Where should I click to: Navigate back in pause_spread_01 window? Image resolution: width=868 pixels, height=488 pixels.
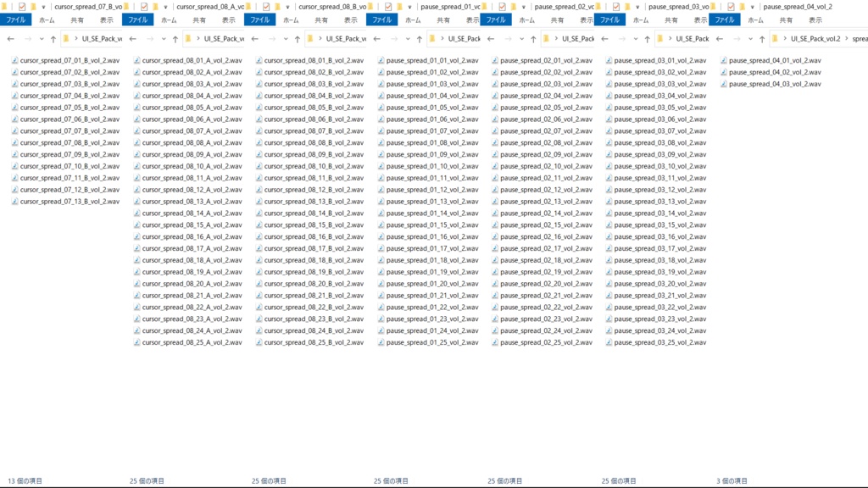click(x=377, y=39)
